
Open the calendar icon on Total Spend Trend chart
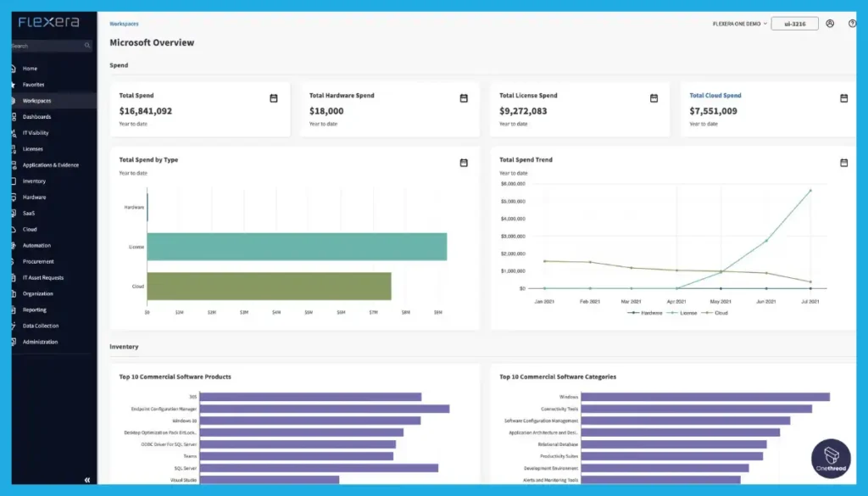[x=843, y=163]
